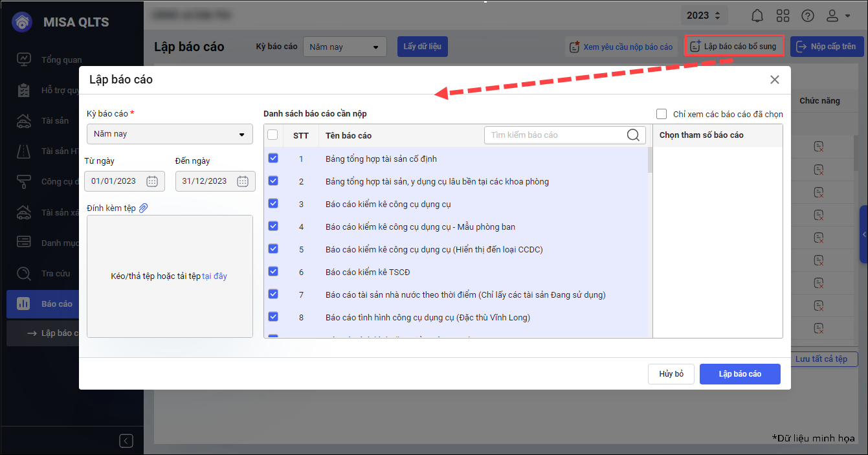
Task: Uncheck report 2 tài sản, y dụng cụ
Action: click(273, 181)
